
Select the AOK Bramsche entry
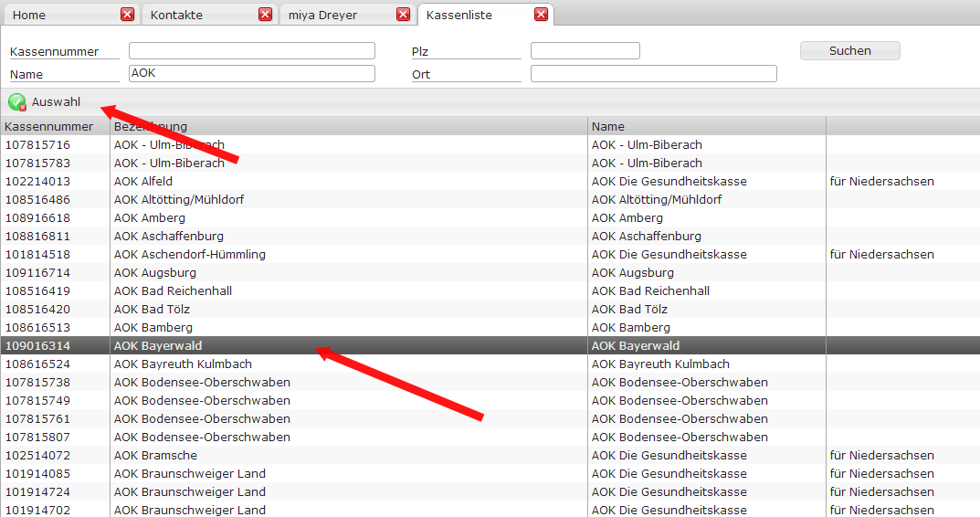coord(490,455)
